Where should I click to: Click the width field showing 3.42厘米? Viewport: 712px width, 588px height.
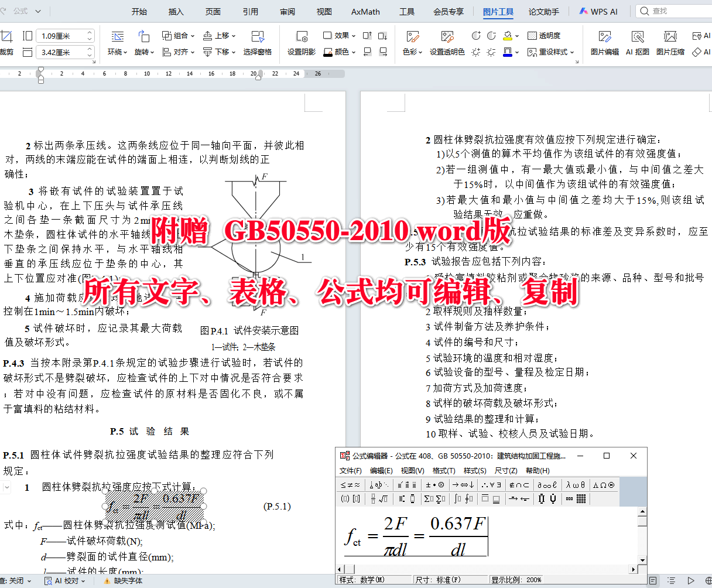pos(65,53)
